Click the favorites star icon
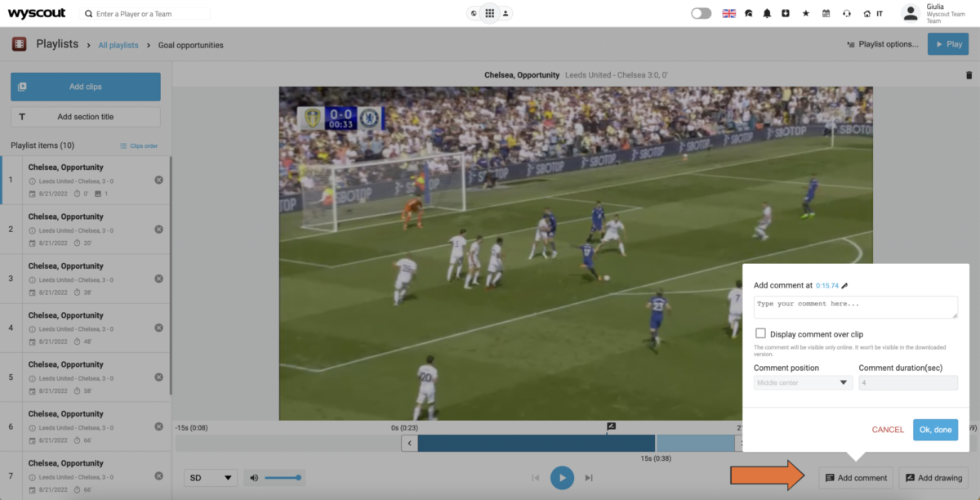Screen dimensions: 980x500 tap(805, 13)
